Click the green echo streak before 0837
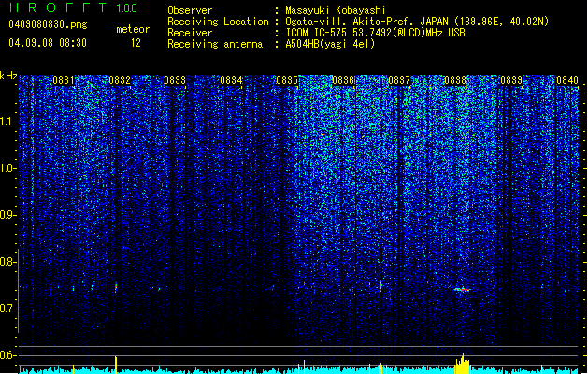Screen dimensions: 588x374 pos(381,285)
